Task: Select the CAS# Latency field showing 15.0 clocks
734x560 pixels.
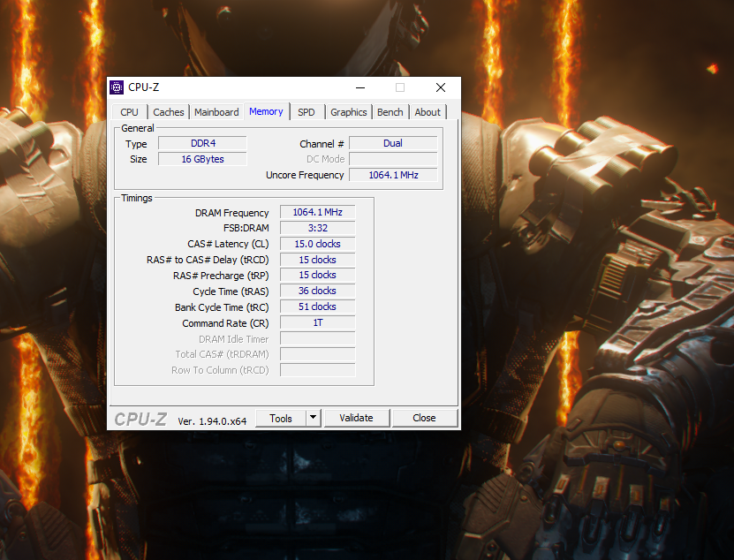Action: pos(317,243)
